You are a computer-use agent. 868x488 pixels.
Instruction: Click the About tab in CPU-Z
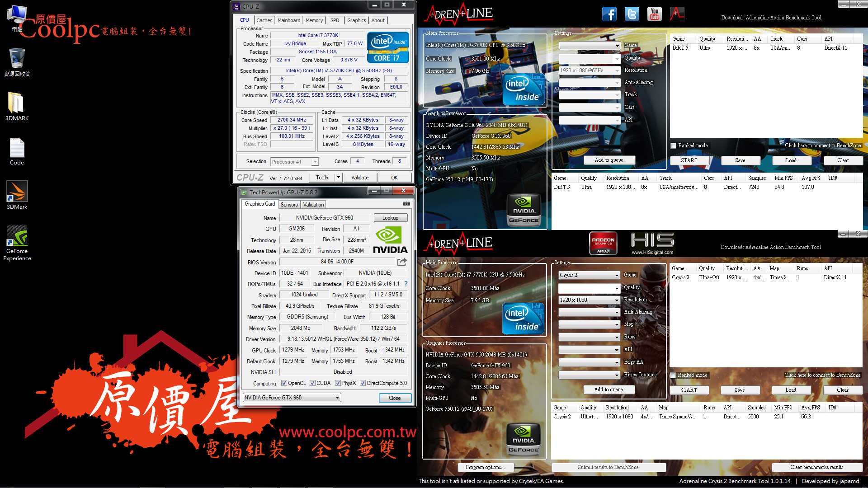coord(378,20)
